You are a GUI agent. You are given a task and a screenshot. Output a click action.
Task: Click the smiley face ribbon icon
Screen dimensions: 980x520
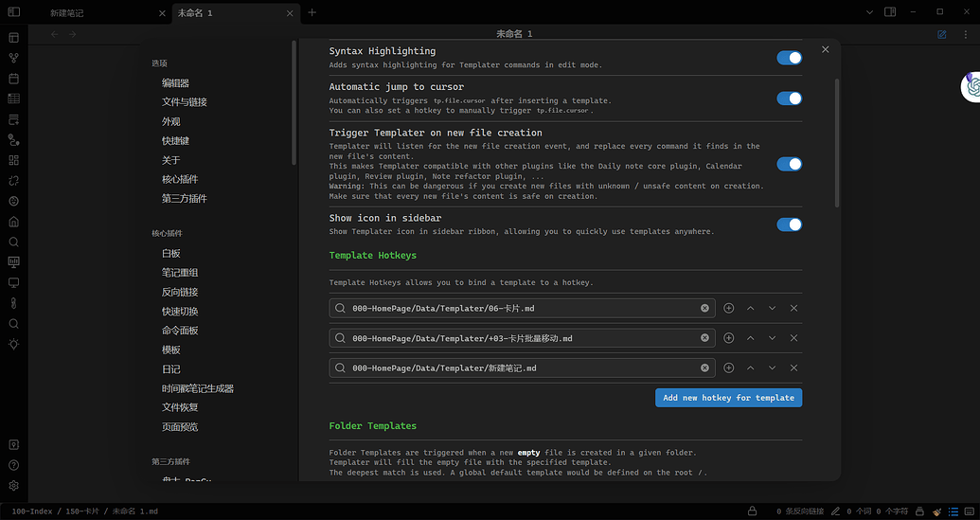(x=14, y=201)
